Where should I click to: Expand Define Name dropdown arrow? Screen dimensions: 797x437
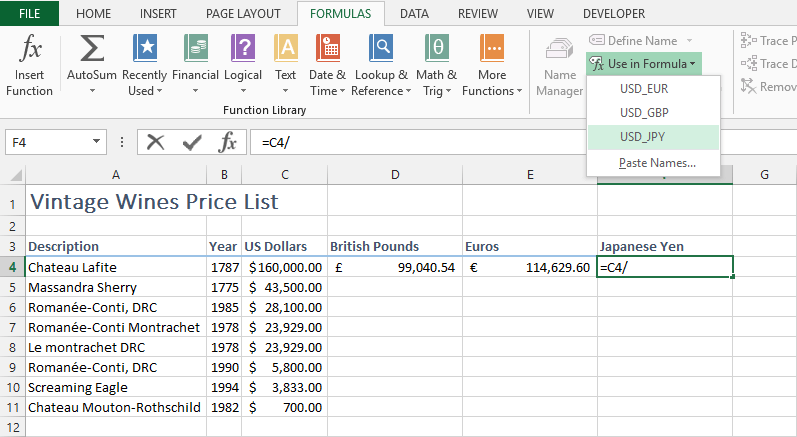[689, 40]
